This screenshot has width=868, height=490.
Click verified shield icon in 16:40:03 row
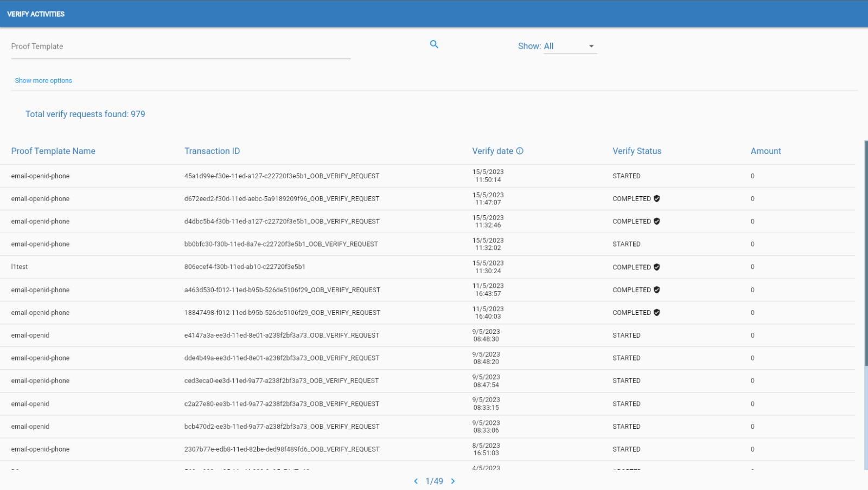click(657, 313)
